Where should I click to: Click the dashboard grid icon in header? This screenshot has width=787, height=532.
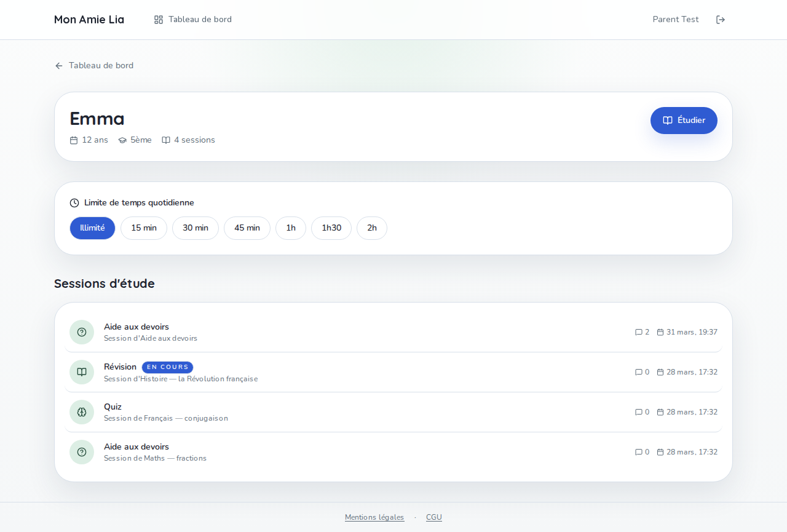(x=158, y=19)
